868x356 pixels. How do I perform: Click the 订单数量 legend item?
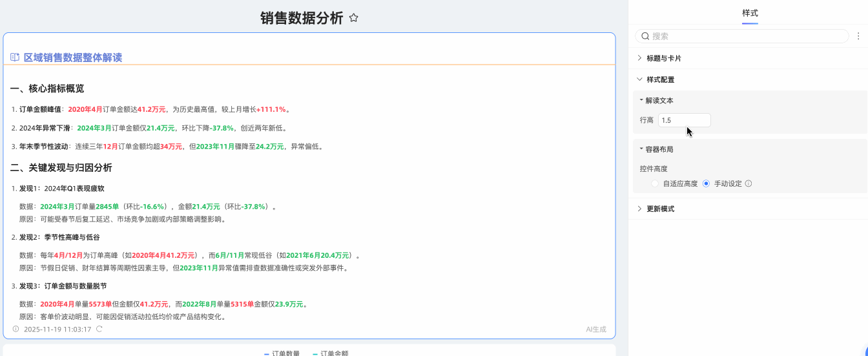(x=282, y=353)
